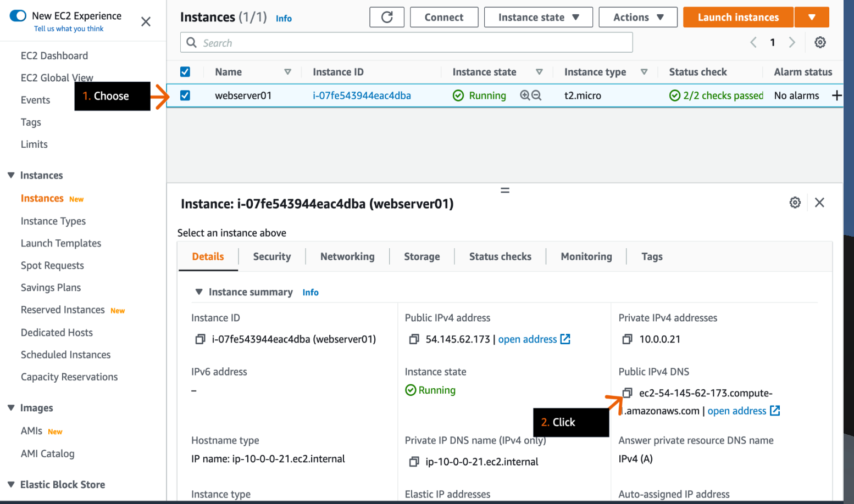Open the instances table settings gear
854x504 pixels.
pyautogui.click(x=820, y=42)
